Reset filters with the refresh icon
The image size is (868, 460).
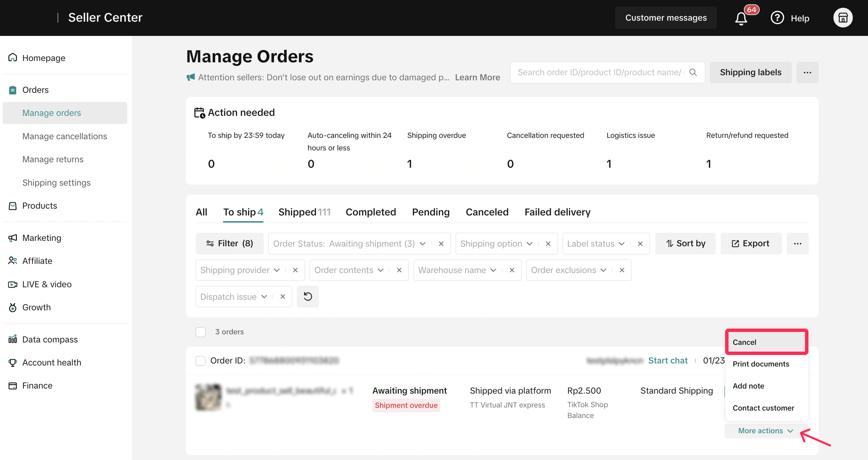pos(307,296)
